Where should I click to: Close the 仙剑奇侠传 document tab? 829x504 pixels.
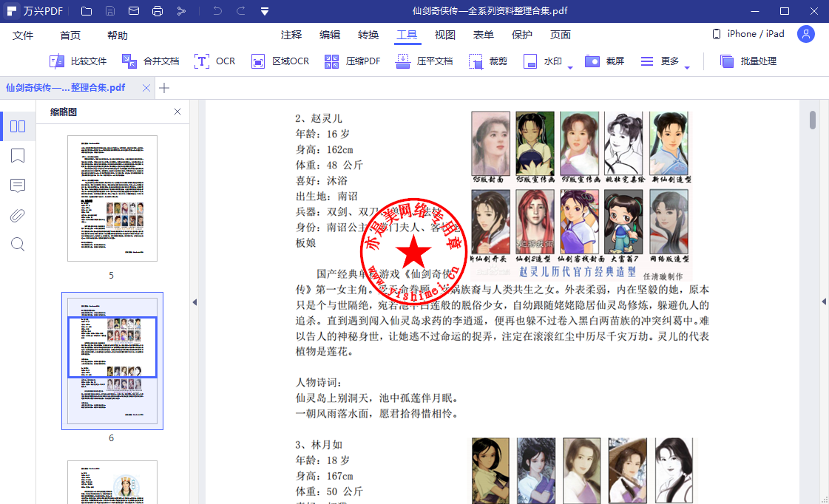point(146,88)
